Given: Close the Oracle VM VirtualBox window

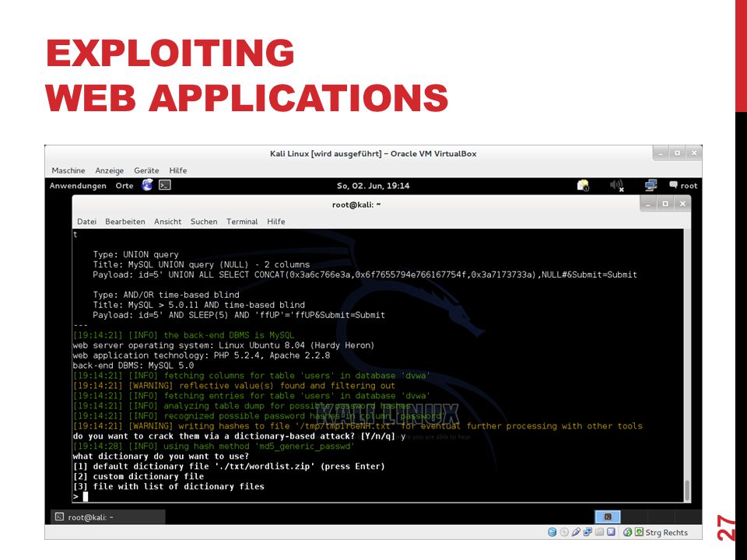Looking at the screenshot, I should 694,153.
